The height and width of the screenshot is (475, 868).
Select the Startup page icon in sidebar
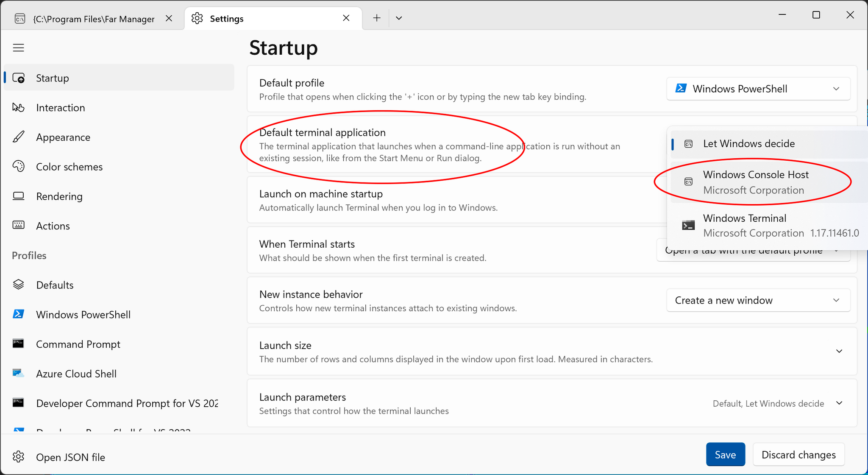[19, 78]
